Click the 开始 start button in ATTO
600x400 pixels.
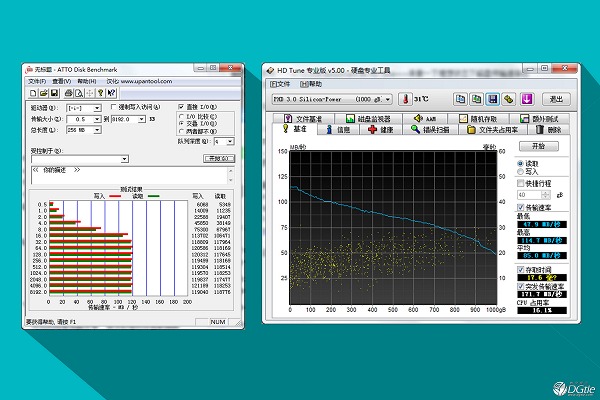point(219,158)
